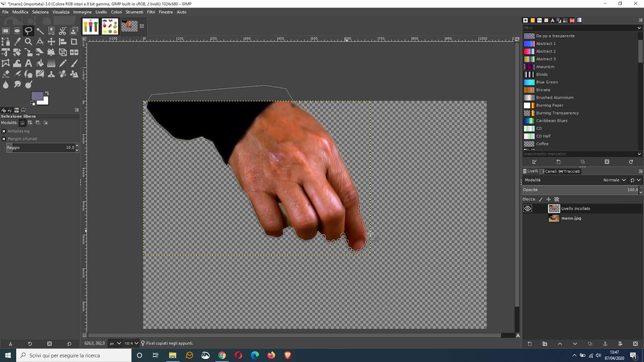The height and width of the screenshot is (362, 644).
Task: Toggle visibility eye of Livello incollato layer
Action: click(527, 209)
